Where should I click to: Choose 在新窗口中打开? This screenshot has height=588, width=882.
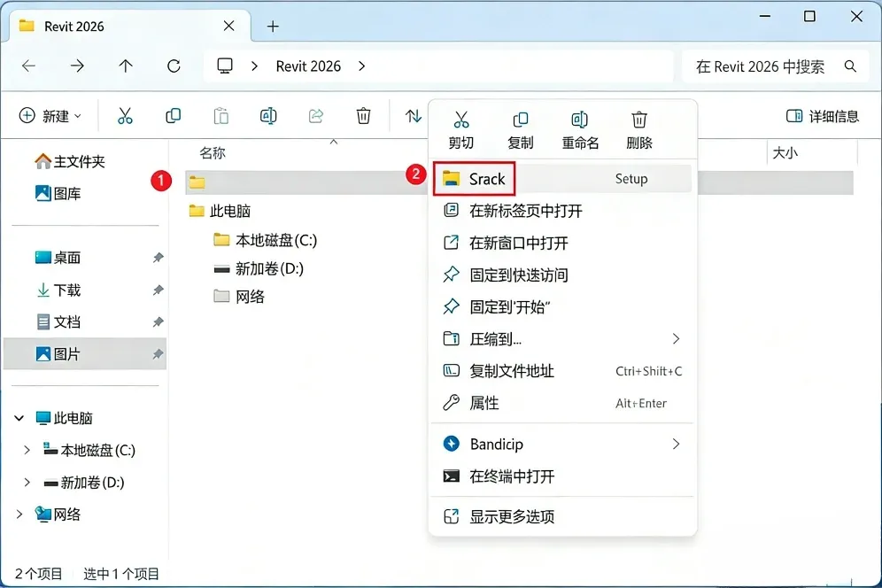click(x=562, y=243)
